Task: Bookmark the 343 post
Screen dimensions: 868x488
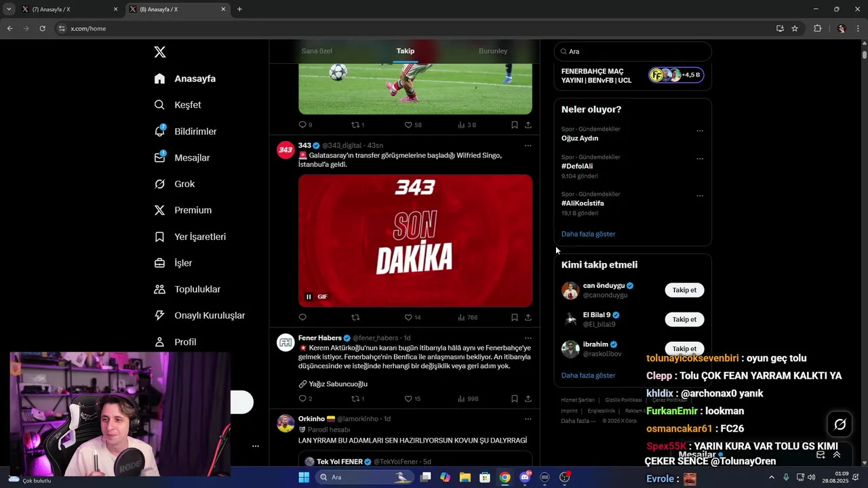Action: 515,317
